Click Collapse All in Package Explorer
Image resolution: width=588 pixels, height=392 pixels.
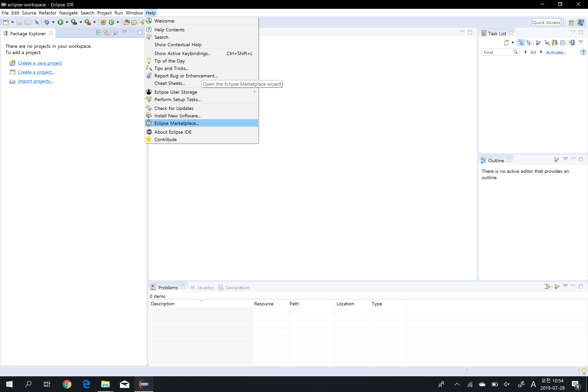[x=99, y=33]
